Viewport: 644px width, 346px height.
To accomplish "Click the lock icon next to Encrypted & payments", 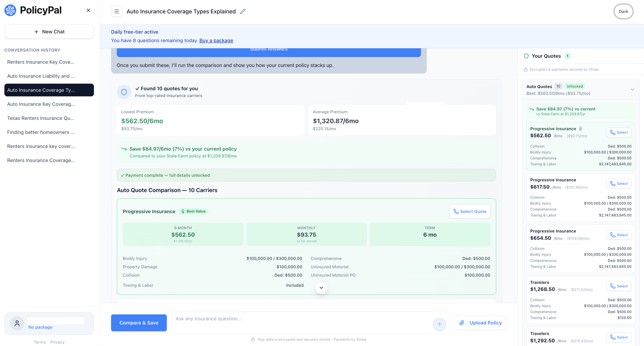I will point(526,70).
